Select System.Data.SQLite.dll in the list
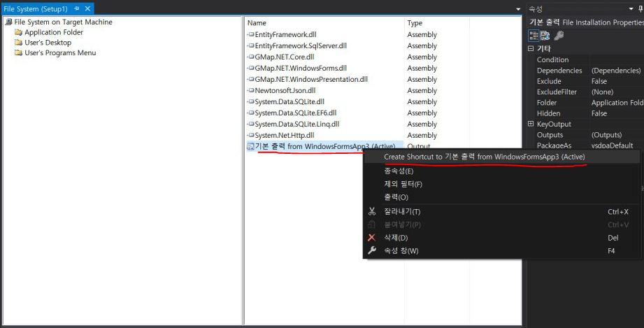Viewport: 644px width, 328px height. coord(289,101)
